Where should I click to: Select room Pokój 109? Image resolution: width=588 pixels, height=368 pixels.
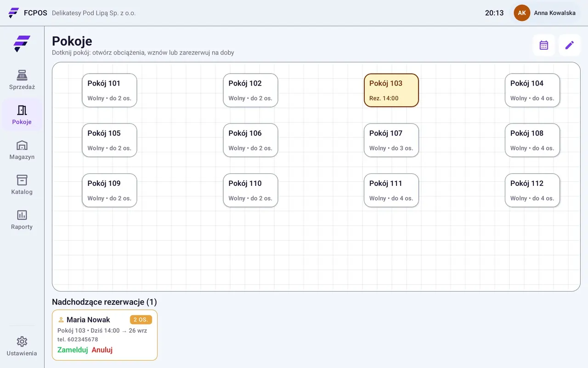click(x=109, y=190)
